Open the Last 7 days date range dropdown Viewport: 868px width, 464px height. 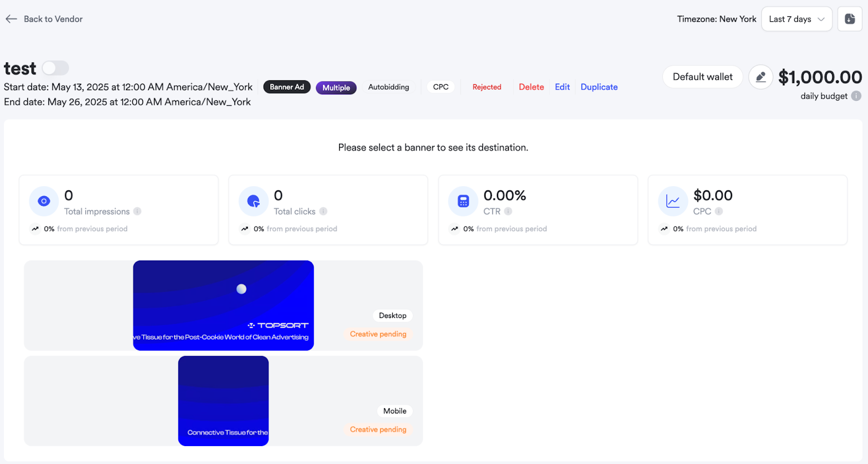(796, 19)
